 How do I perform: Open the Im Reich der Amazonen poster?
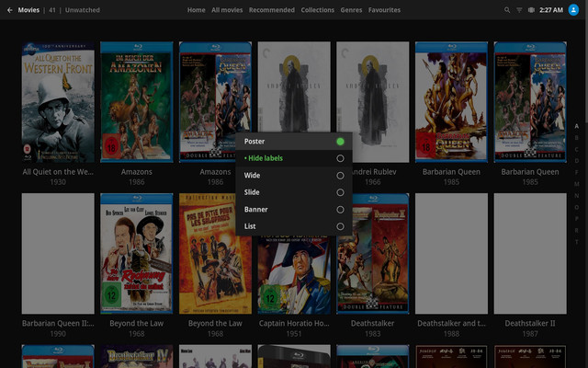pyautogui.click(x=137, y=102)
